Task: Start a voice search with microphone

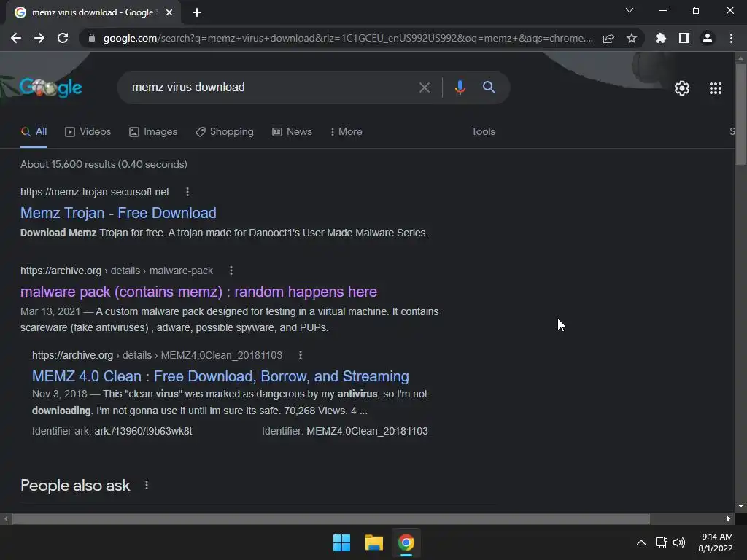Action: (460, 87)
